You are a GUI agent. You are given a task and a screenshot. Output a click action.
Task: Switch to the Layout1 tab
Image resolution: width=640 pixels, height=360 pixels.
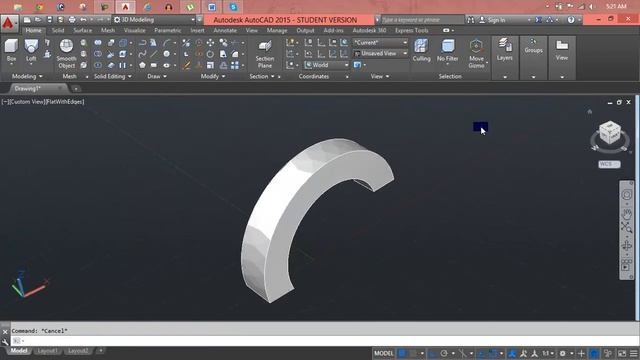point(47,351)
